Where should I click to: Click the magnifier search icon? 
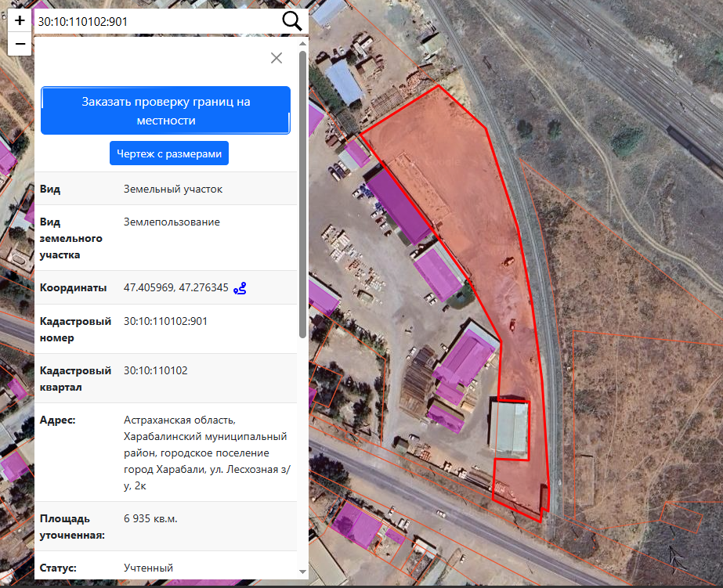[x=291, y=22]
